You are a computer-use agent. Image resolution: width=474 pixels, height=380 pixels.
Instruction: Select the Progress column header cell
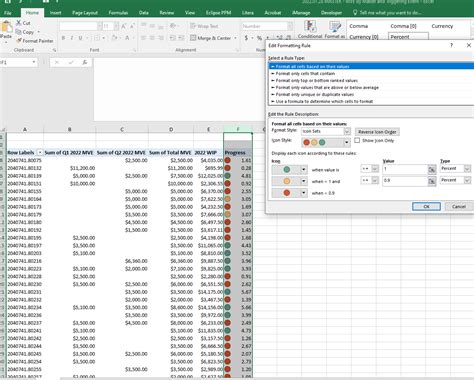click(x=238, y=153)
